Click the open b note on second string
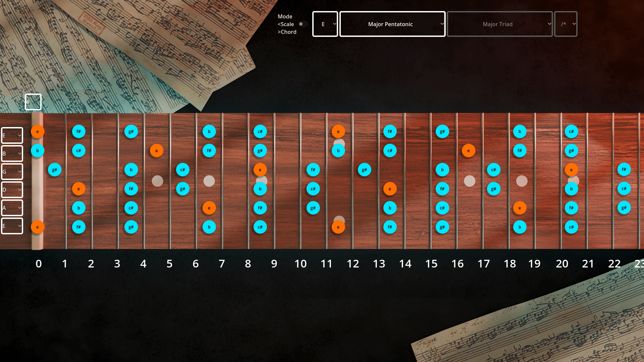Viewport: 644px width, 362px height. click(x=38, y=151)
